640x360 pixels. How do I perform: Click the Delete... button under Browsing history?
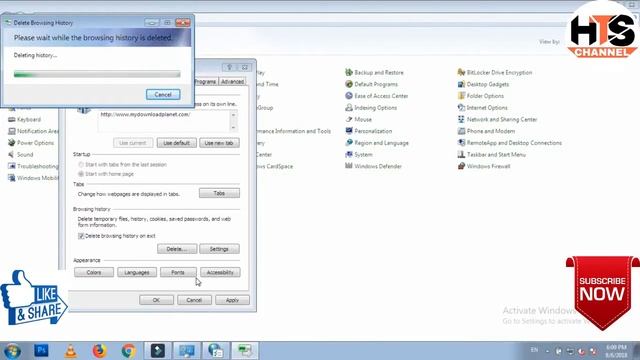(177, 249)
